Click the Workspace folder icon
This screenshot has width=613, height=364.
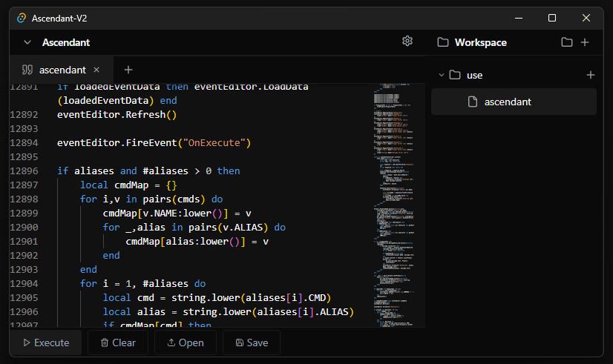click(x=443, y=42)
